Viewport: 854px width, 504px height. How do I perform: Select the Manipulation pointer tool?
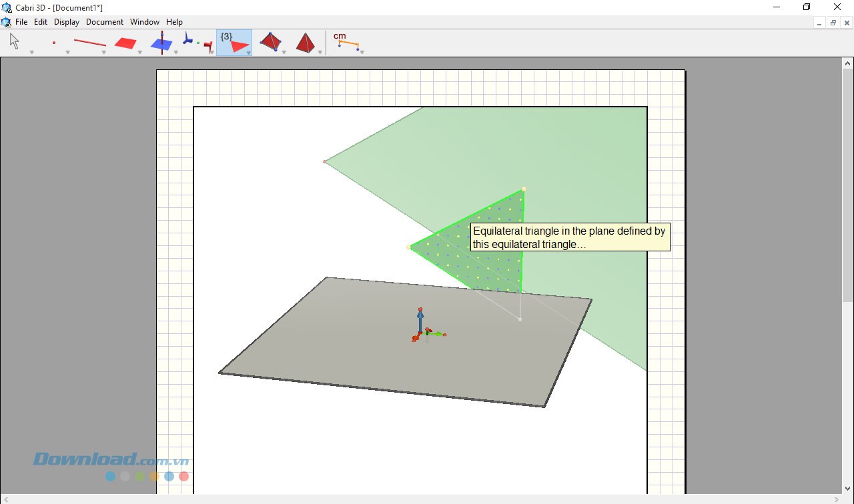pos(13,41)
